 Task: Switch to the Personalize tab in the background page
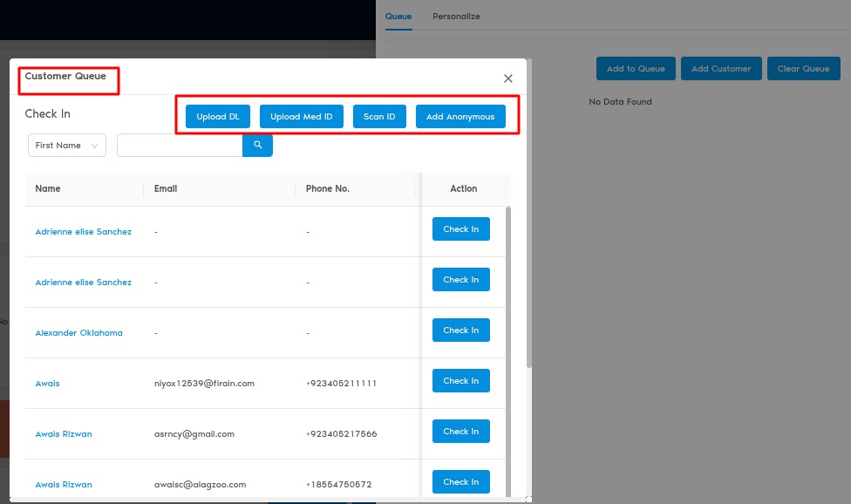pyautogui.click(x=456, y=17)
